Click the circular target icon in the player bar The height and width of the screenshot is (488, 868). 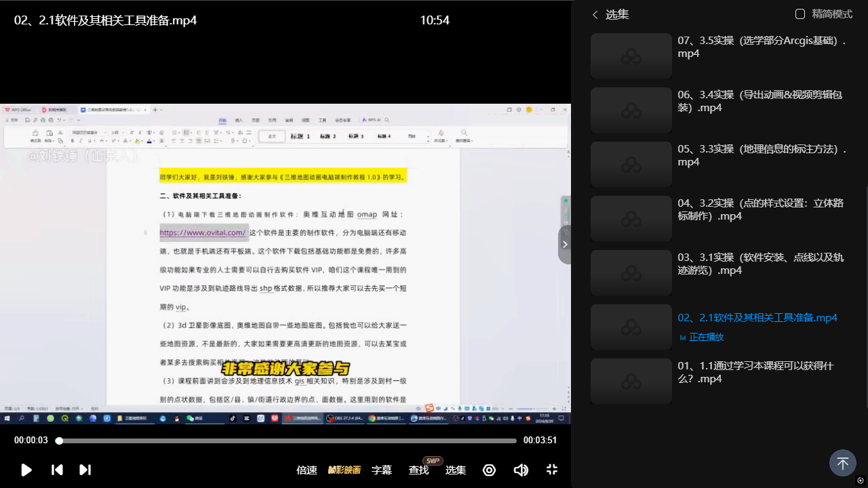click(489, 470)
